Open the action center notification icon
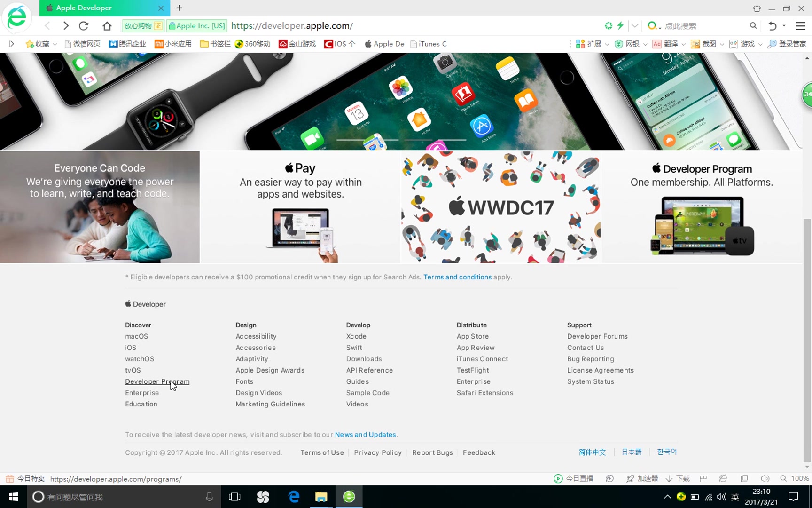Screen dimensions: 812x508 tap(793, 497)
